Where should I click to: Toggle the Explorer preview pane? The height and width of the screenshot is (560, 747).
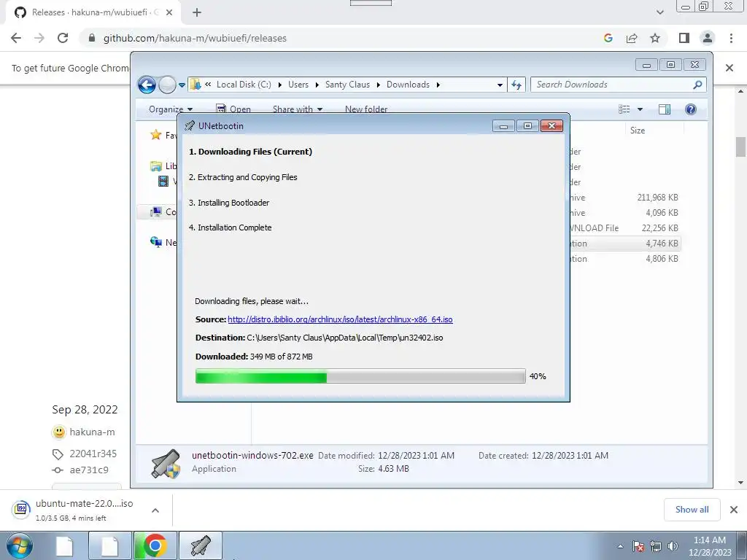coord(664,109)
